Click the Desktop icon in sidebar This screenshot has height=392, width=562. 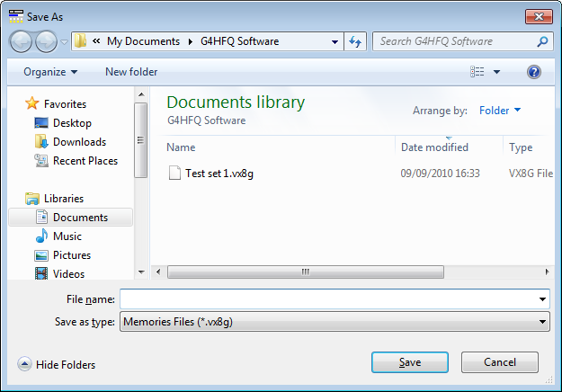click(41, 123)
